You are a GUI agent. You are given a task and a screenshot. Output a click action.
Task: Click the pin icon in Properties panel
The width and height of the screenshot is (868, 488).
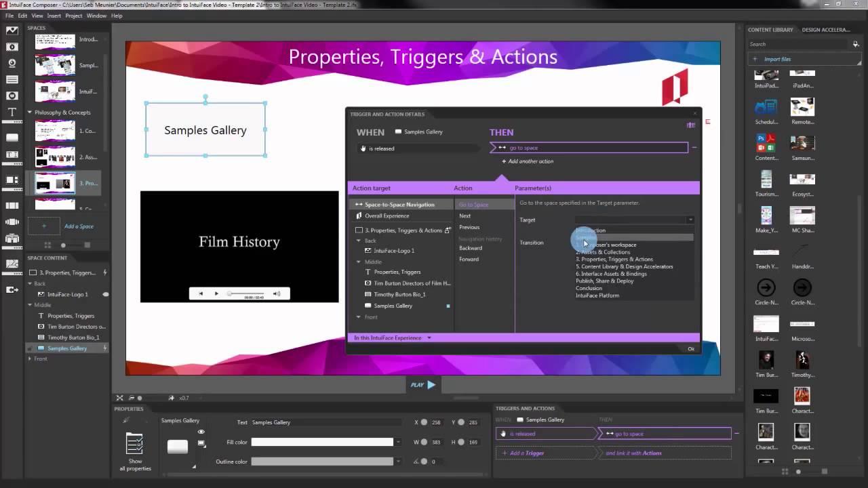(x=125, y=420)
